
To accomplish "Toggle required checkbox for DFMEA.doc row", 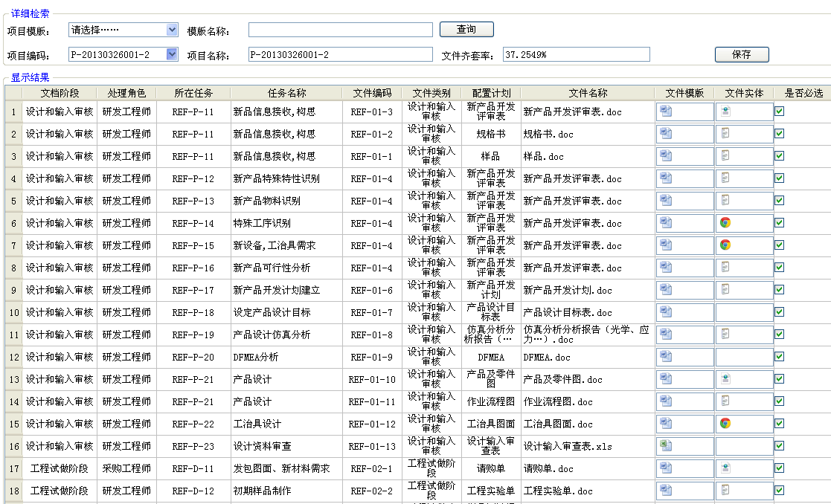I will (x=780, y=356).
